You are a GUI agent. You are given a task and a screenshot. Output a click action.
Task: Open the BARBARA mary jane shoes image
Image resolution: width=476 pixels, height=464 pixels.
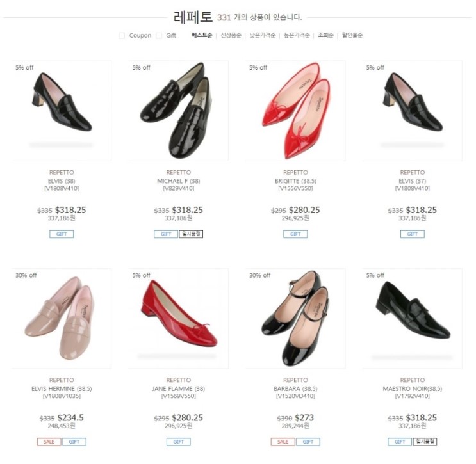(x=295, y=319)
